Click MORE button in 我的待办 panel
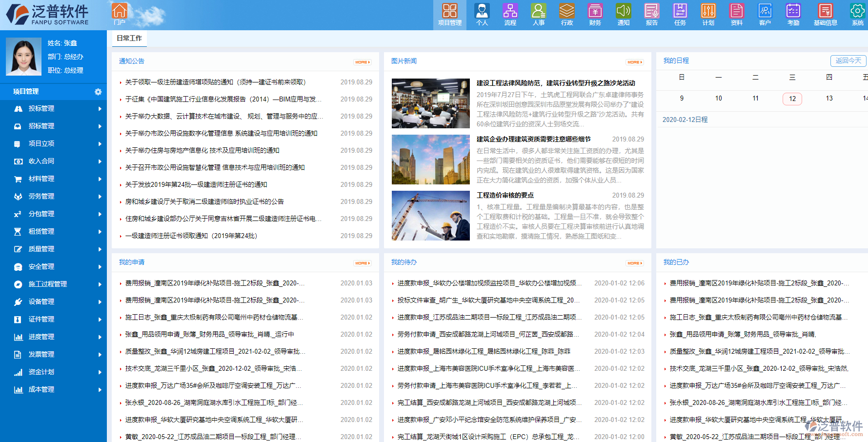Viewport: 868px width, 442px height. click(x=635, y=263)
